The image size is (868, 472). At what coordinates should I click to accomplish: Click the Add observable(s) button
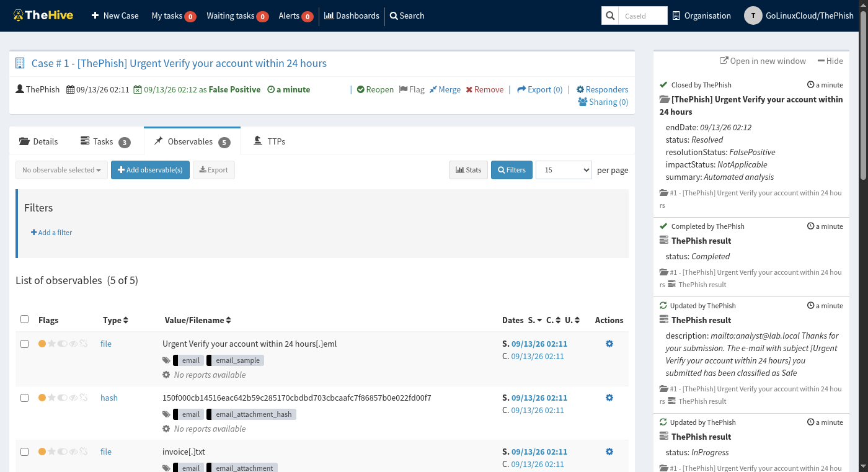[150, 170]
